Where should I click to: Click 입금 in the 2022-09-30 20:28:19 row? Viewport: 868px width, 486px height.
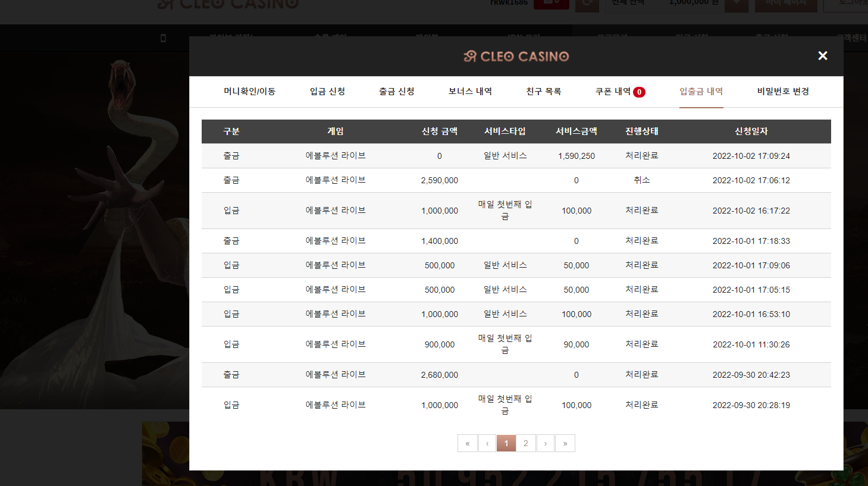pos(231,405)
